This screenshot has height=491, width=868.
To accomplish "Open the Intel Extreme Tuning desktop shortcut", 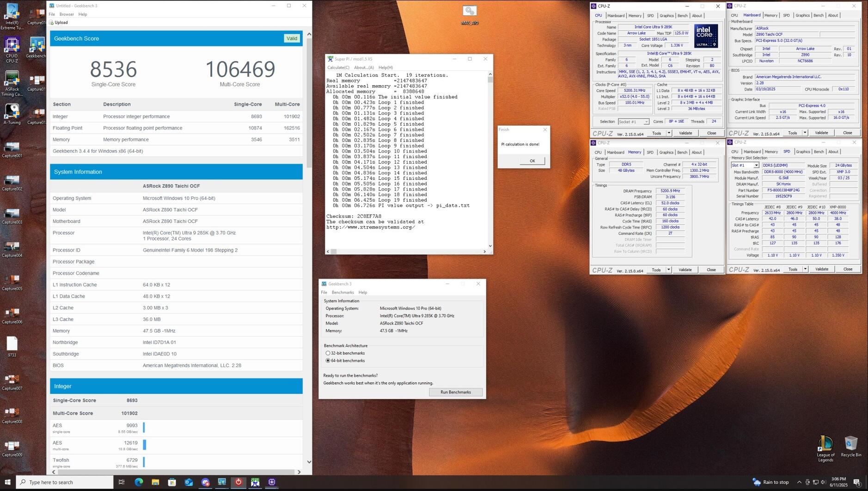I will [x=12, y=17].
